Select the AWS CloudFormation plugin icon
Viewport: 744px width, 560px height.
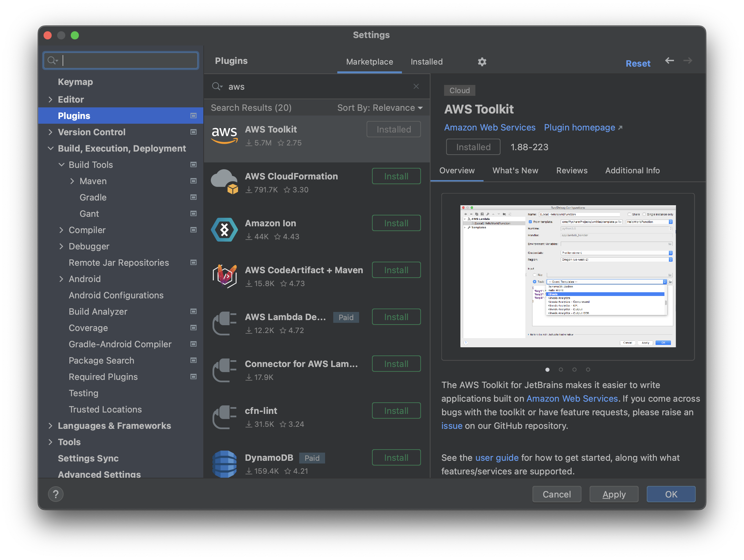(224, 182)
